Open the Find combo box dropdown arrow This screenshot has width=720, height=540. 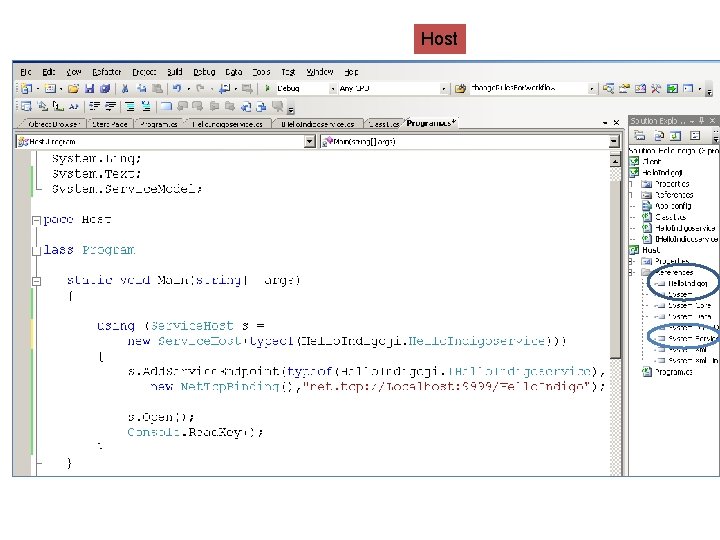pyautogui.click(x=591, y=89)
